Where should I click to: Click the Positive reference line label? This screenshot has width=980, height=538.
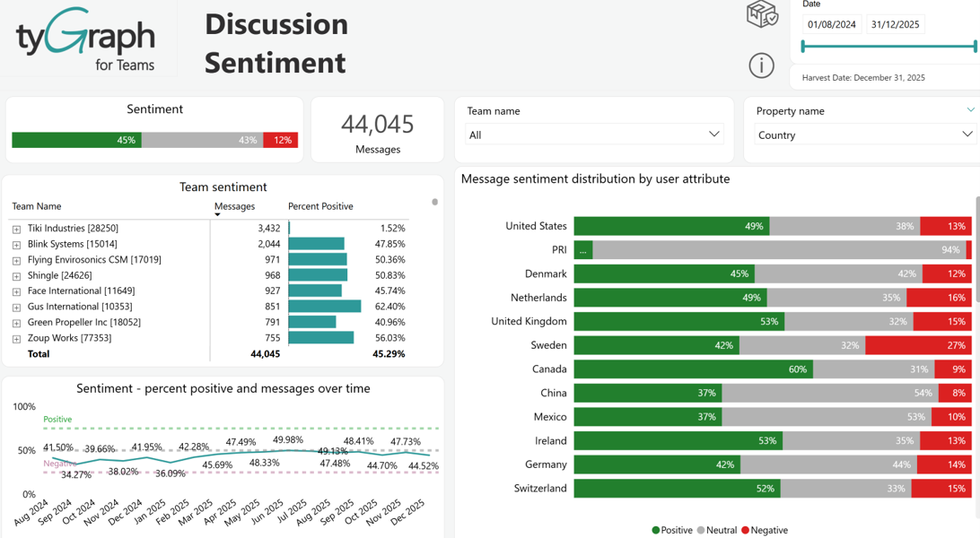pos(57,420)
